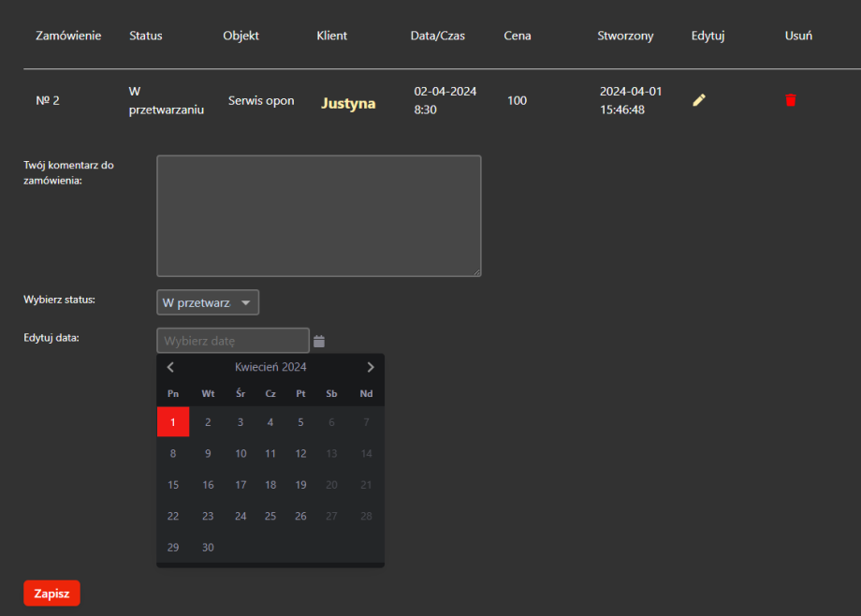861x616 pixels.
Task: Open the status dropdown 'W przetwarz'
Action: 208,302
